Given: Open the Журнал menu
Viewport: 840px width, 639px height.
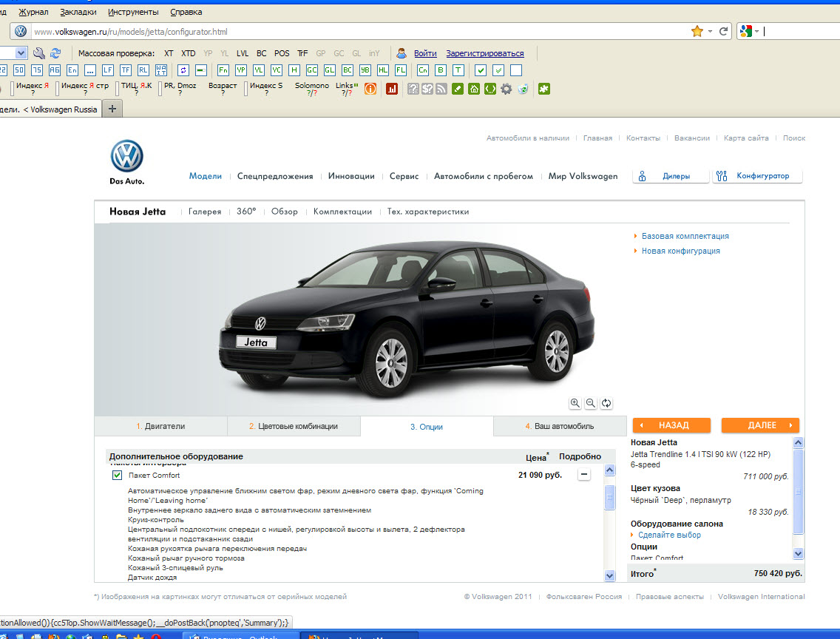Looking at the screenshot, I should pyautogui.click(x=33, y=12).
